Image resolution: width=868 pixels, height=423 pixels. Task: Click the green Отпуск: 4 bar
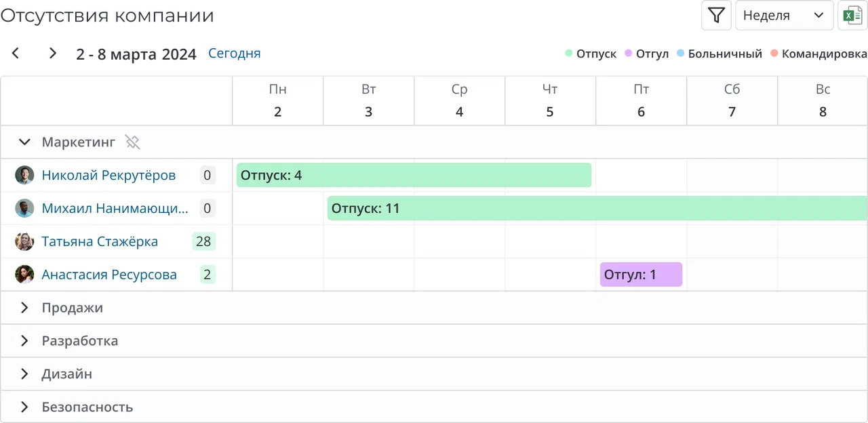[414, 176]
